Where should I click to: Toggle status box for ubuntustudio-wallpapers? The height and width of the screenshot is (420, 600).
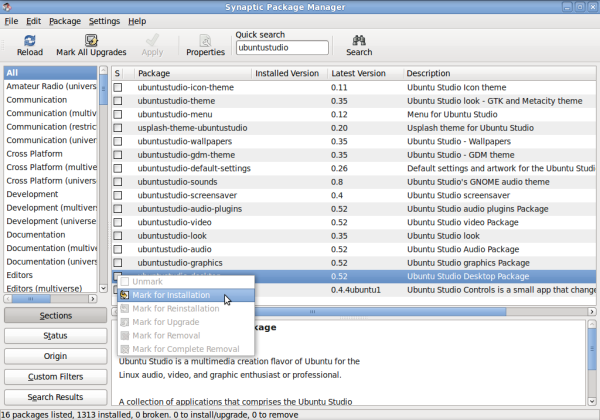click(118, 141)
